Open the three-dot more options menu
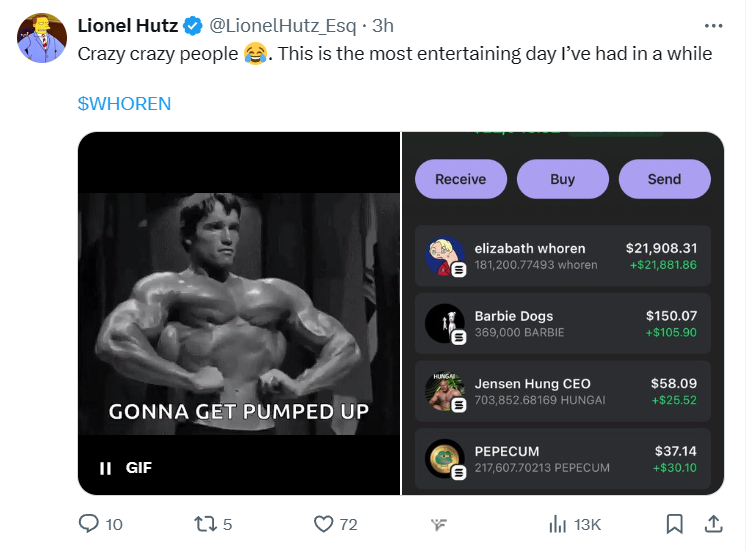This screenshot has width=748, height=551. pyautogui.click(x=713, y=26)
